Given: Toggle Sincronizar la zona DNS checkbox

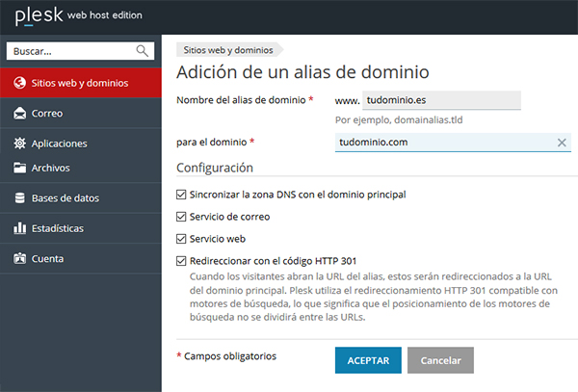Looking at the screenshot, I should 181,195.
